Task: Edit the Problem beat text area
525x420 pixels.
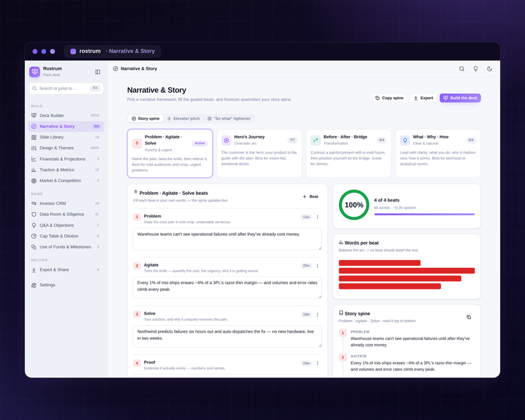Action: click(x=227, y=239)
